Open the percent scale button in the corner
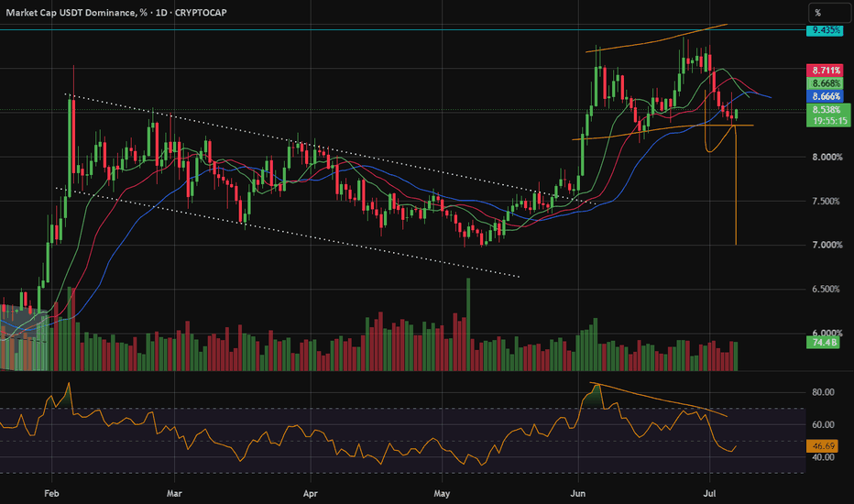Image resolution: width=854 pixels, height=504 pixels. point(829,12)
